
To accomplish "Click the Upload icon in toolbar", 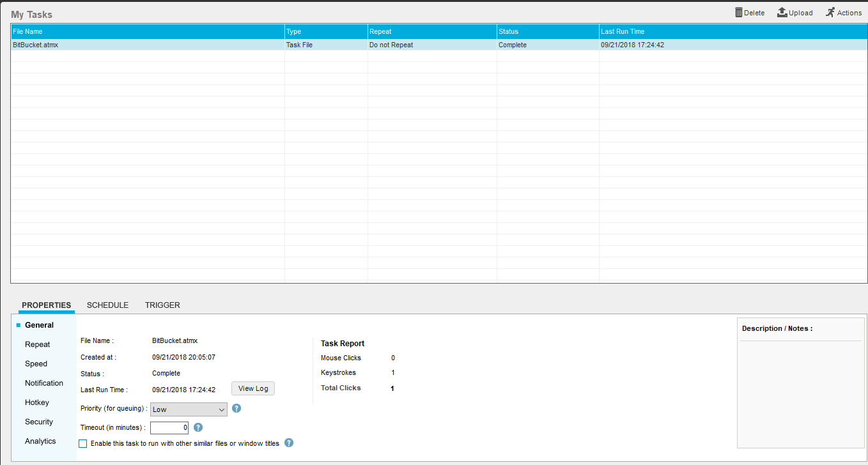I will click(782, 13).
